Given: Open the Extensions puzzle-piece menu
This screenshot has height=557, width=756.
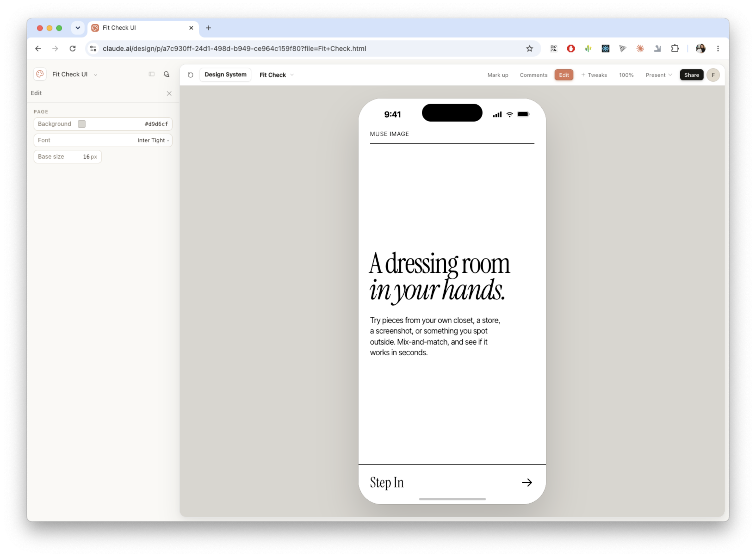Looking at the screenshot, I should pos(675,49).
